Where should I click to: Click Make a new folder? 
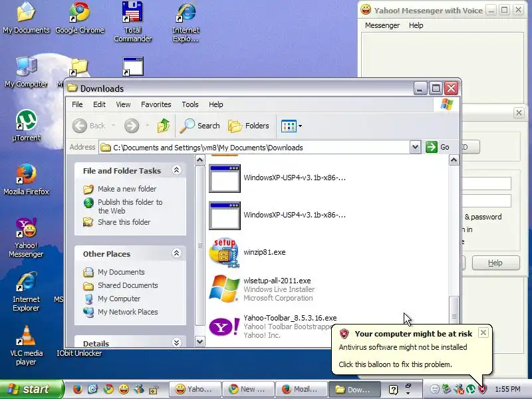[120, 189]
